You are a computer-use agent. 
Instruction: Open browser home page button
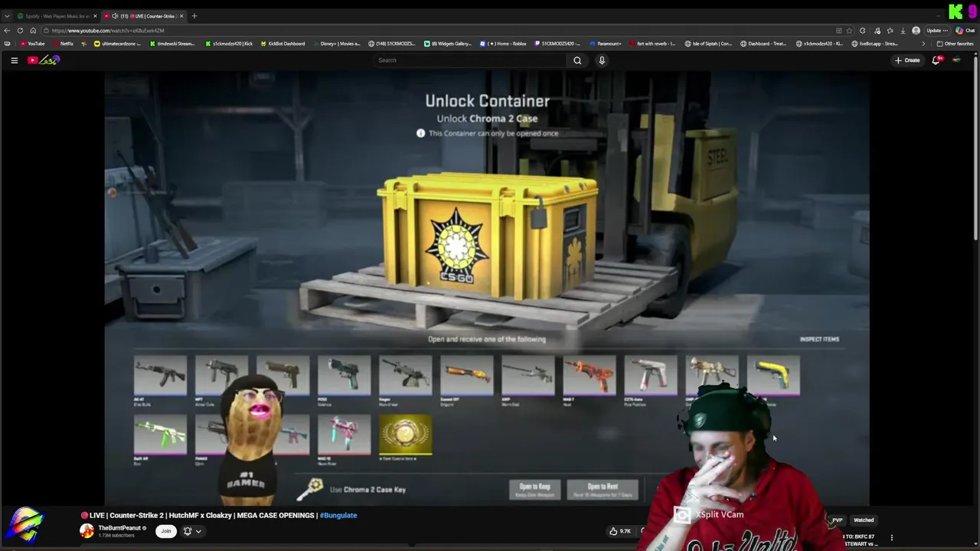(33, 31)
